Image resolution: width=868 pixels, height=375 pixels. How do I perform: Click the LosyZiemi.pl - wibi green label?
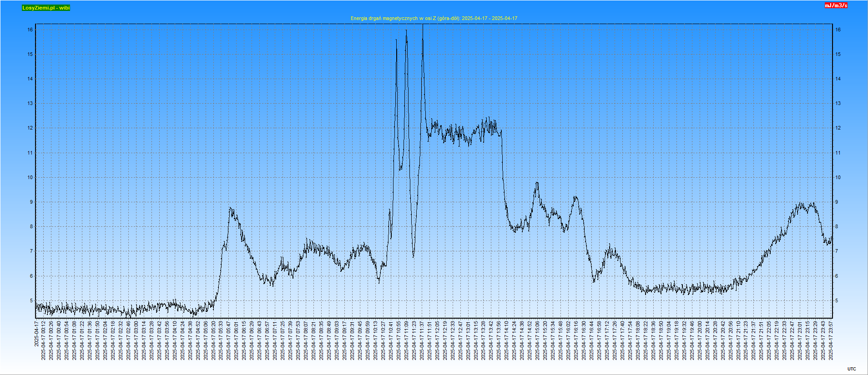click(46, 8)
